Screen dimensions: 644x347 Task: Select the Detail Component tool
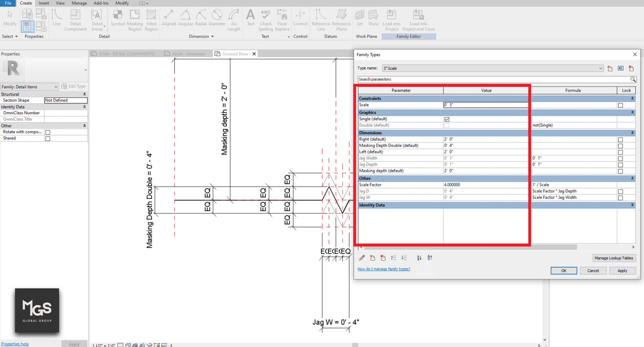(x=75, y=20)
